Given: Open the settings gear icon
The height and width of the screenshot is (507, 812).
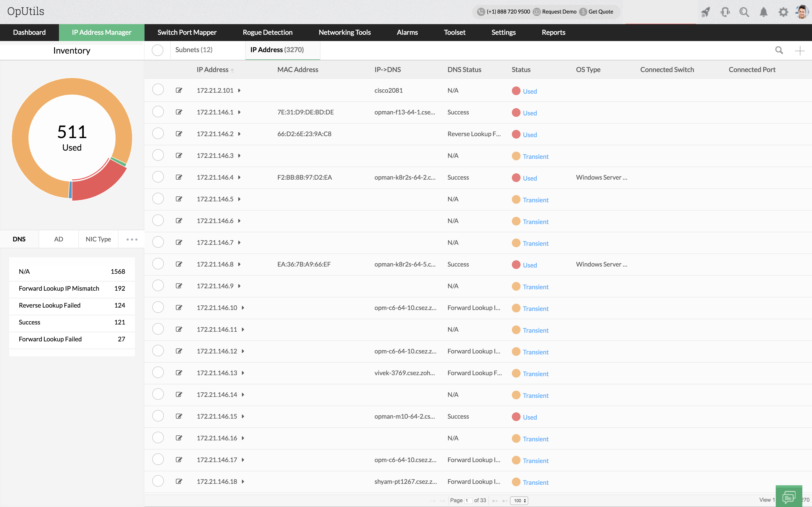Looking at the screenshot, I should [783, 12].
